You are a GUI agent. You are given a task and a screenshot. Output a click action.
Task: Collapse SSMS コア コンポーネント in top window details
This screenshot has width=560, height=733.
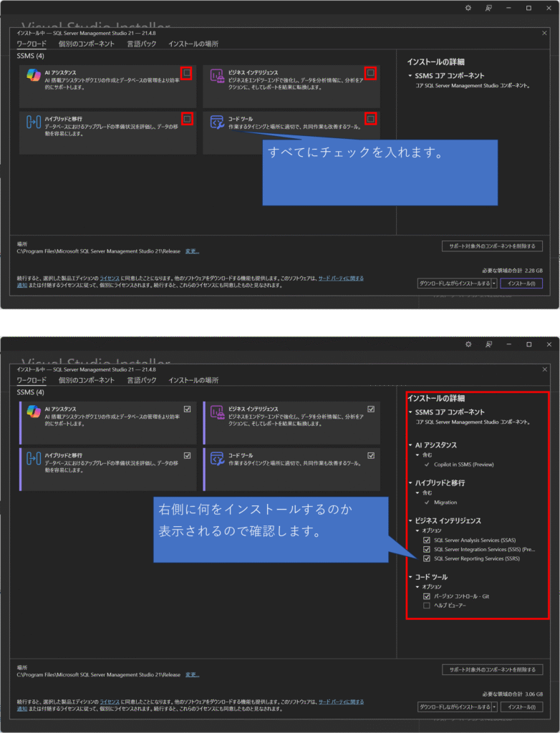click(410, 76)
